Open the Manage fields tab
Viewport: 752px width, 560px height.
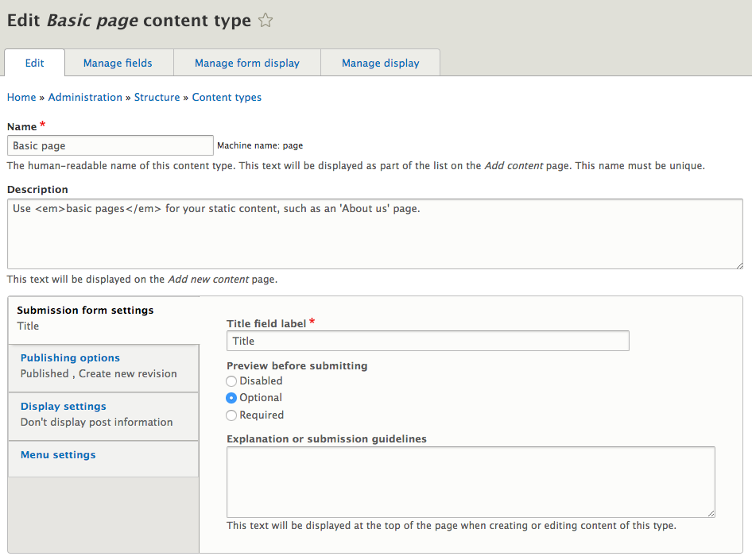117,63
